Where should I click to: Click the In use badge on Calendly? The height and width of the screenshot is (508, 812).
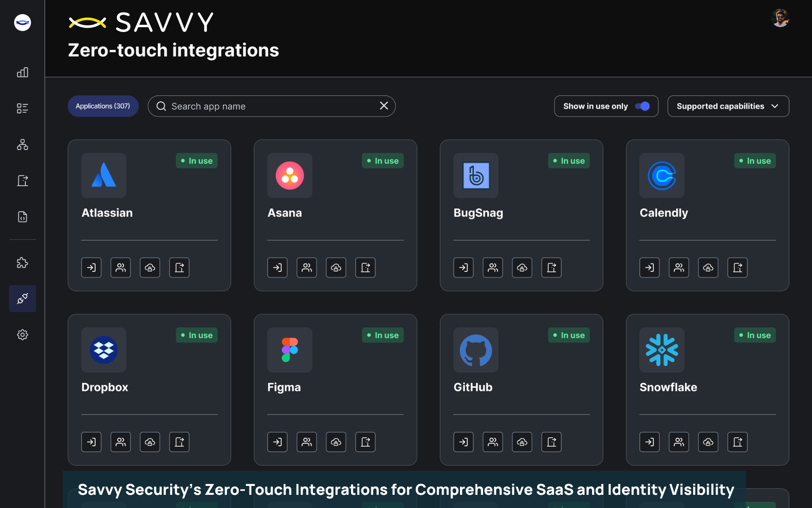755,161
